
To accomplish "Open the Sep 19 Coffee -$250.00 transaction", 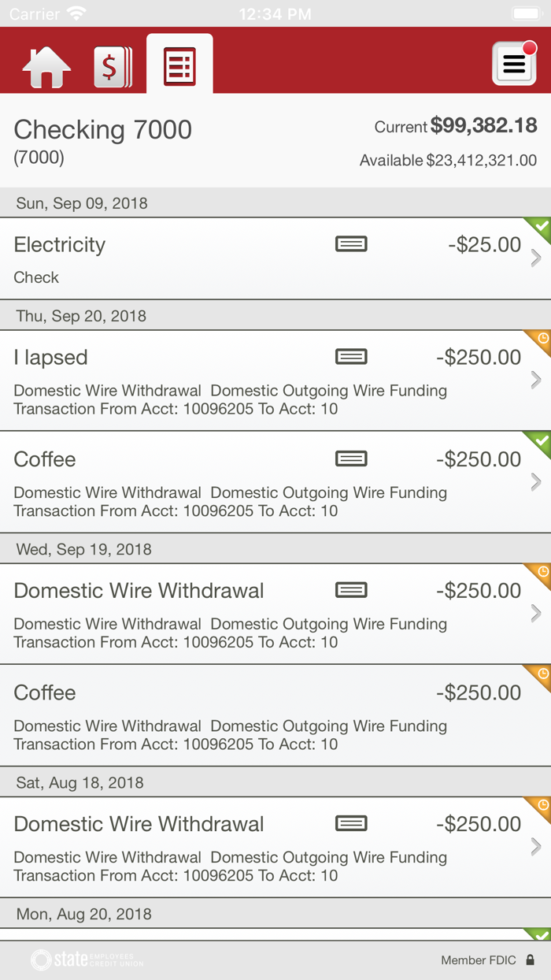I will 275,715.
